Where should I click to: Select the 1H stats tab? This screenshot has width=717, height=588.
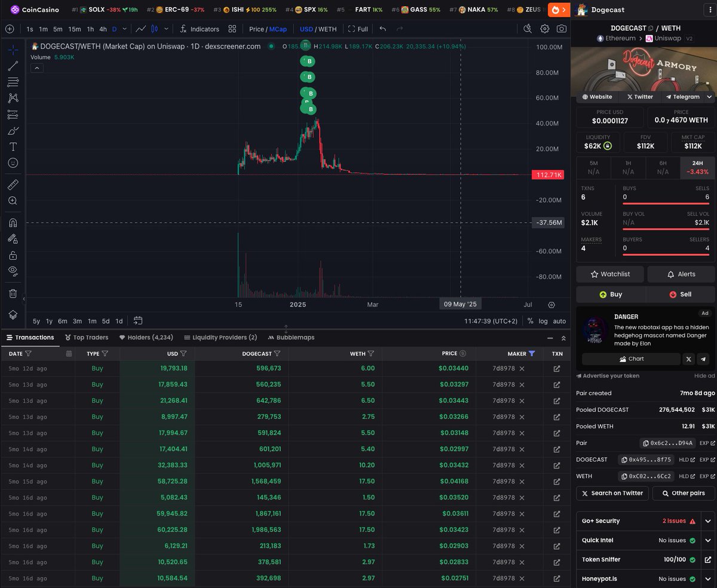[628, 167]
